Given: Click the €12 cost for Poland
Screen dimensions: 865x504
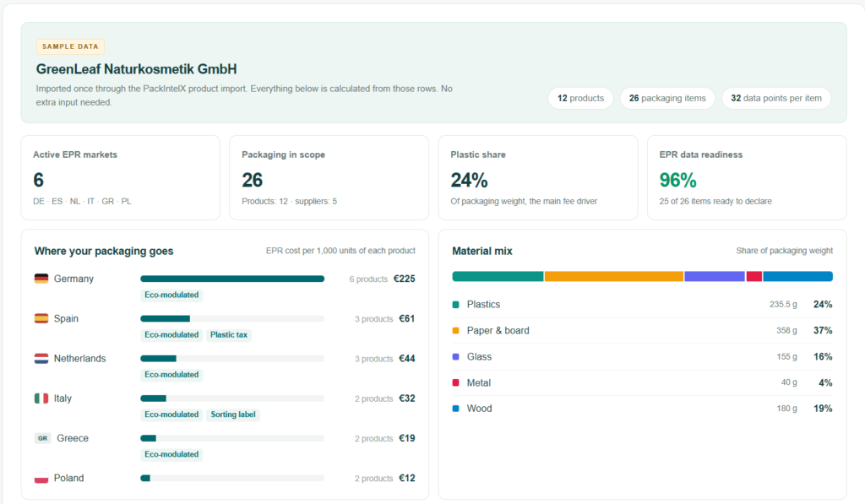Looking at the screenshot, I should pos(406,478).
